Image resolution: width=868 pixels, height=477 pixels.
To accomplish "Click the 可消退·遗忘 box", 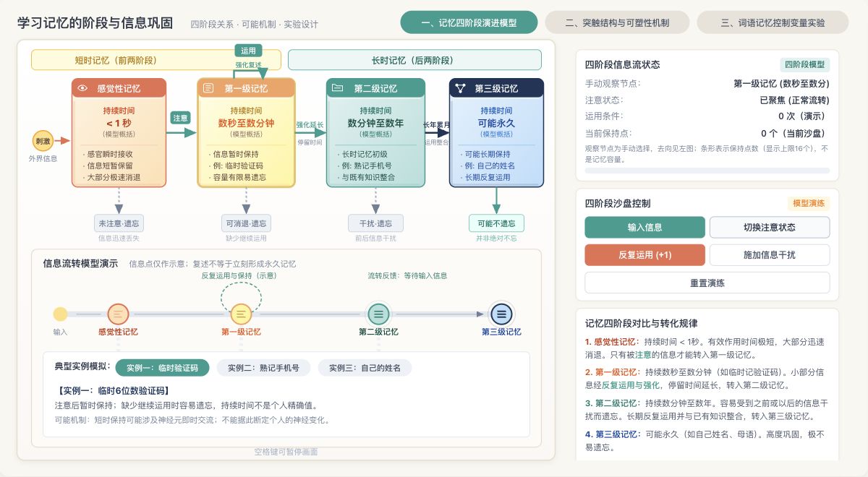I will [246, 223].
